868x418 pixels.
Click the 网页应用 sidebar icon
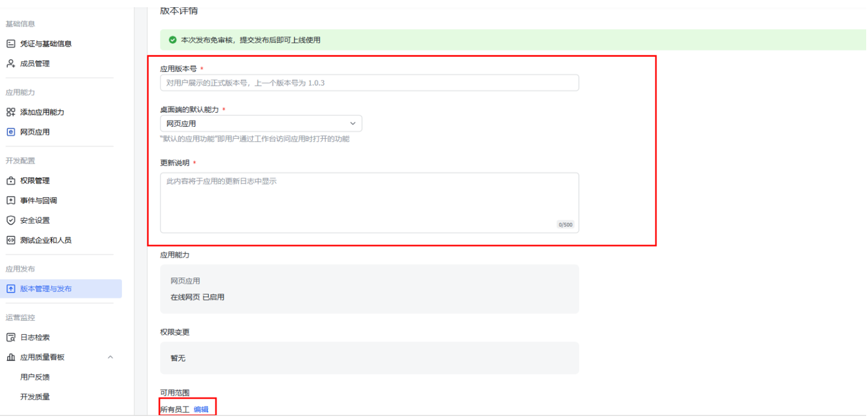coord(10,132)
